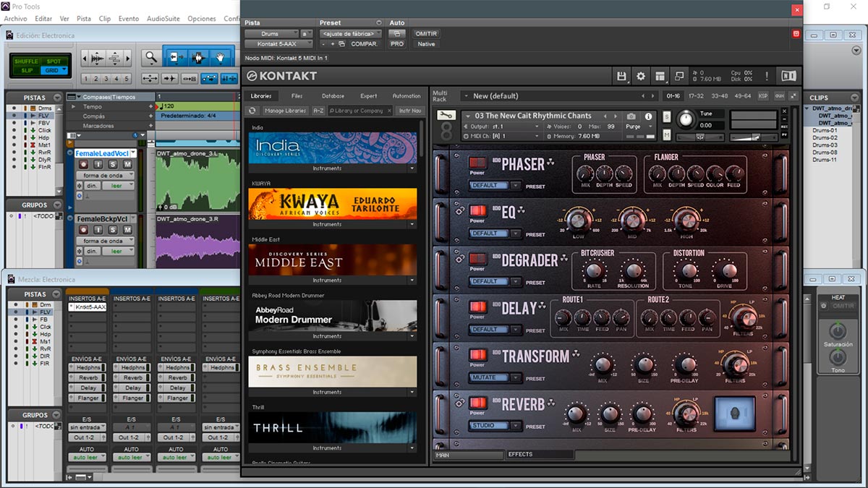868x488 pixels.
Task: Click the EQ module link chain icon
Action: tap(459, 210)
